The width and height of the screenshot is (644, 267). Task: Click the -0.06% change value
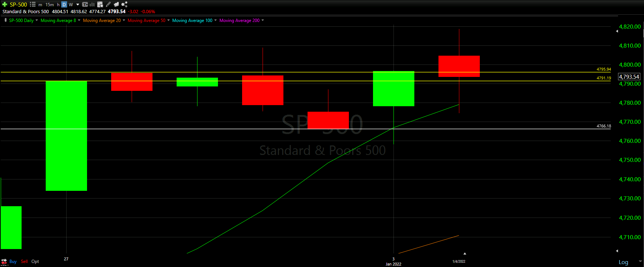click(x=148, y=12)
